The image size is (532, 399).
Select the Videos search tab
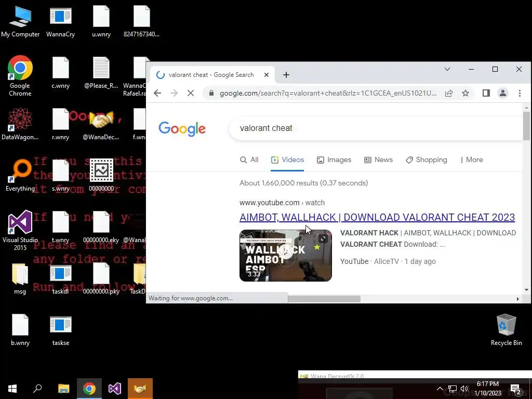coord(287,160)
